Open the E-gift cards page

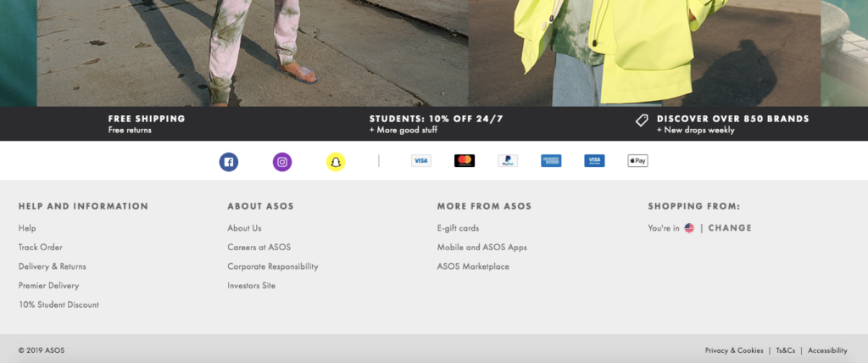pos(458,228)
